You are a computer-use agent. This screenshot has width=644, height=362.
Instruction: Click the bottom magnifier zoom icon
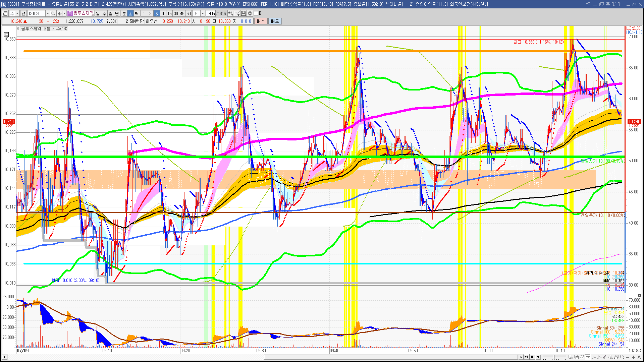[x=622, y=357]
